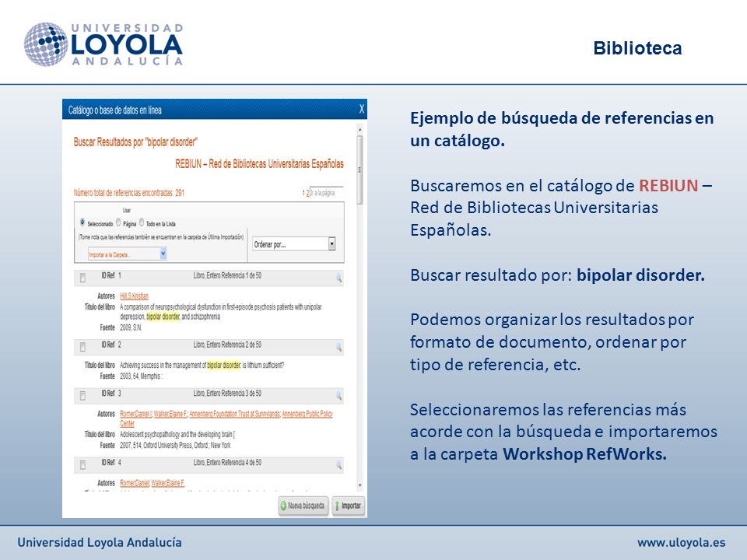The image size is (747, 560).
Task: Click the source '2003, 64, Memphis'
Action: (141, 376)
